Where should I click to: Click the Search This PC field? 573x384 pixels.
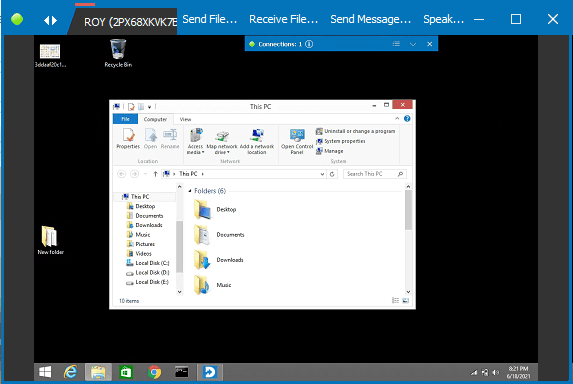click(375, 174)
